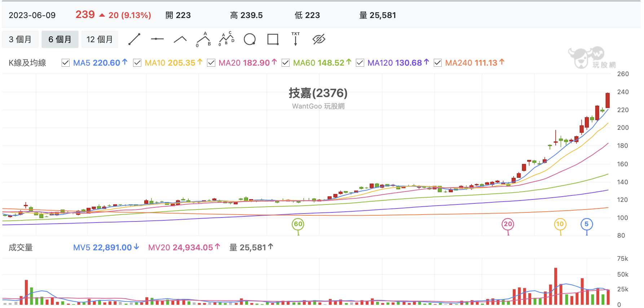Click the 高 239.5 high price

click(x=246, y=15)
